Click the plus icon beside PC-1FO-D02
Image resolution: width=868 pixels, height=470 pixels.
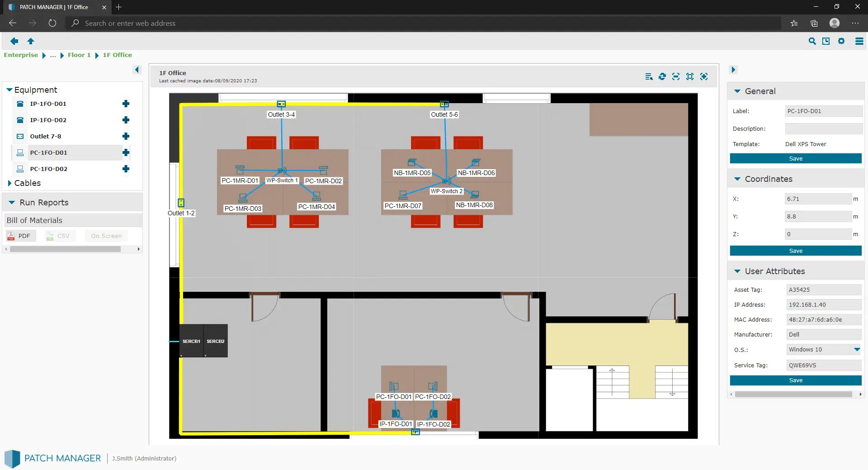[125, 169]
